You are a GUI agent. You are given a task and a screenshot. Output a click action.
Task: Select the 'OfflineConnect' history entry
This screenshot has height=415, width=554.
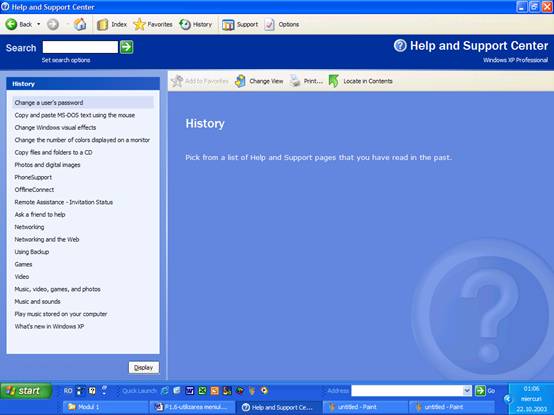[x=34, y=190]
